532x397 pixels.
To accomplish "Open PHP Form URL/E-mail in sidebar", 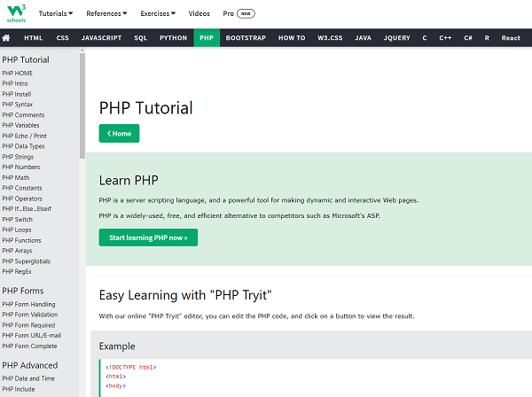I will (32, 336).
